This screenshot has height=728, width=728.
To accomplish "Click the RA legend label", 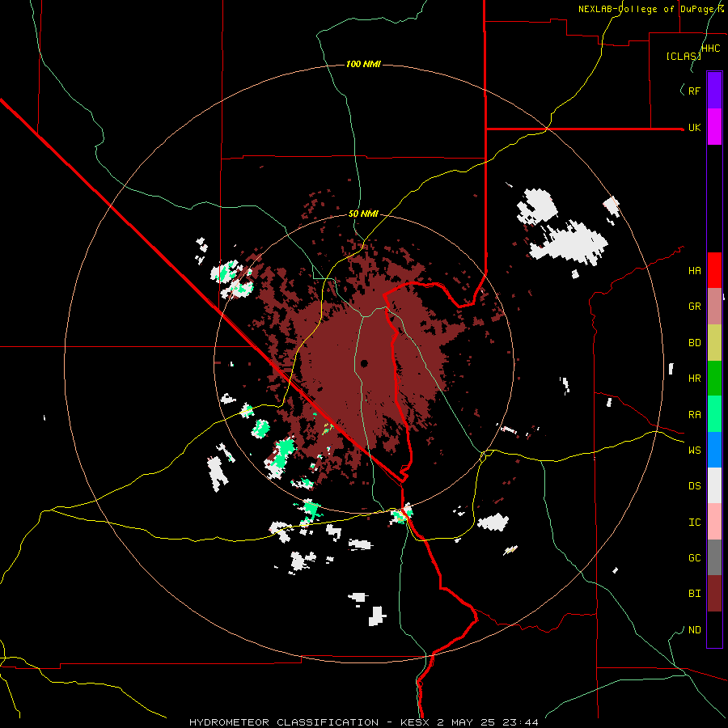I will click(694, 415).
